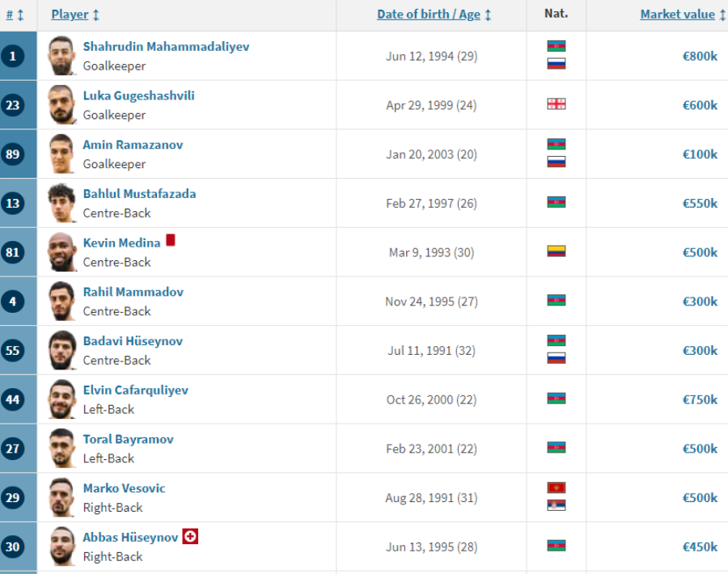Image resolution: width=728 pixels, height=574 pixels.
Task: Open Toral Bayramov's €500k market value
Action: [x=700, y=449]
